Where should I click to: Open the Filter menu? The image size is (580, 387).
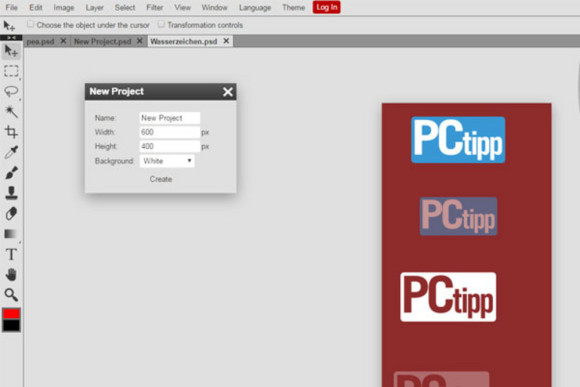(155, 7)
